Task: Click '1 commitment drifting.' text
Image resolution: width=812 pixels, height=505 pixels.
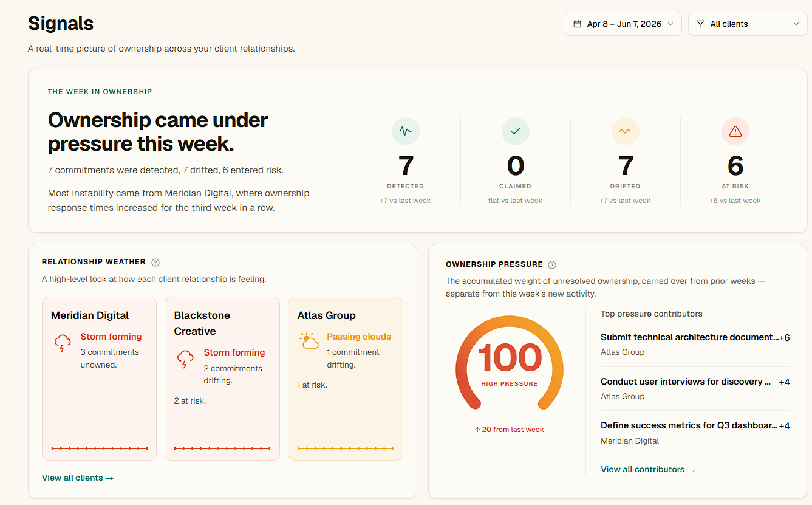Action: pyautogui.click(x=353, y=359)
